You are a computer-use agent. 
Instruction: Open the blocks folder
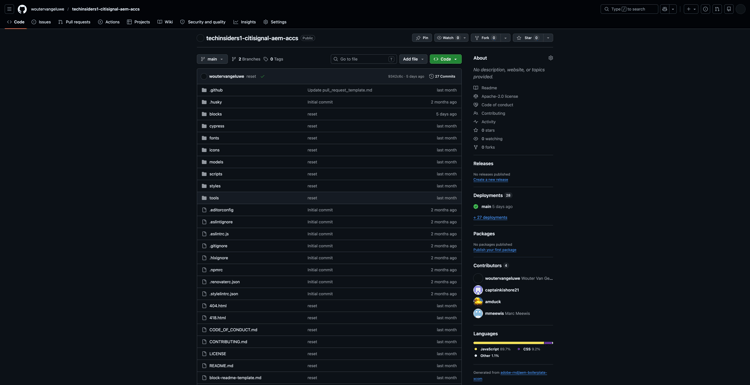click(215, 114)
